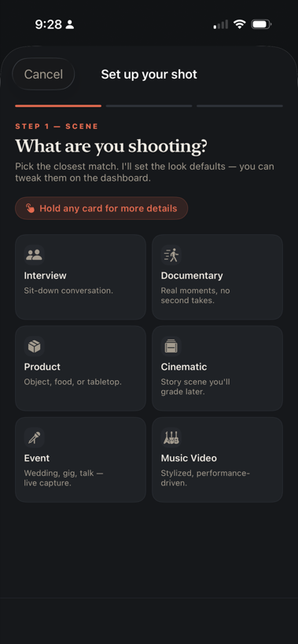Tap the 'What are you shooting?' heading
The image size is (298, 644).
click(112, 147)
